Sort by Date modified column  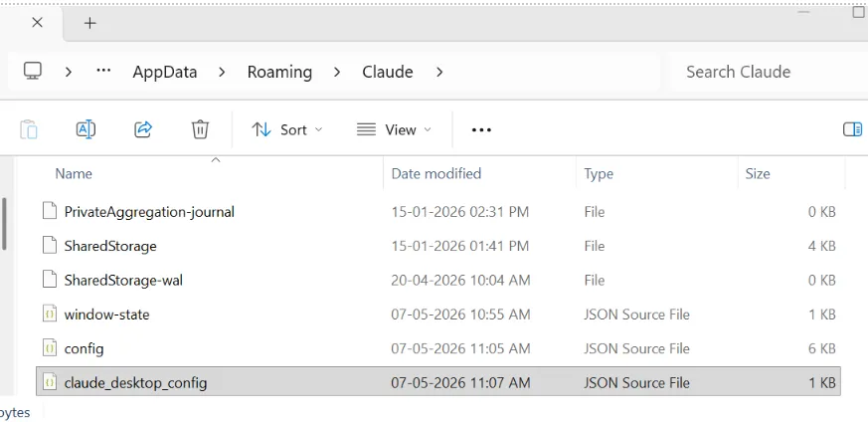coord(436,173)
